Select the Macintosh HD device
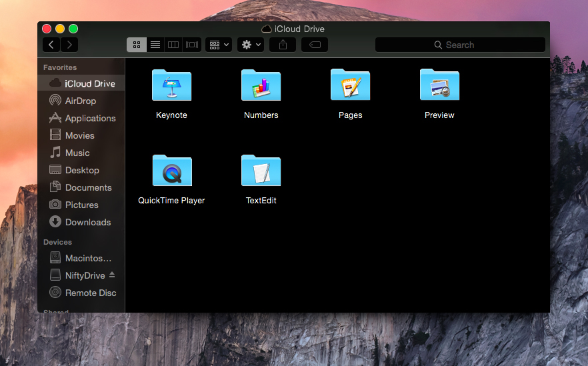The width and height of the screenshot is (588, 366). pyautogui.click(x=81, y=257)
